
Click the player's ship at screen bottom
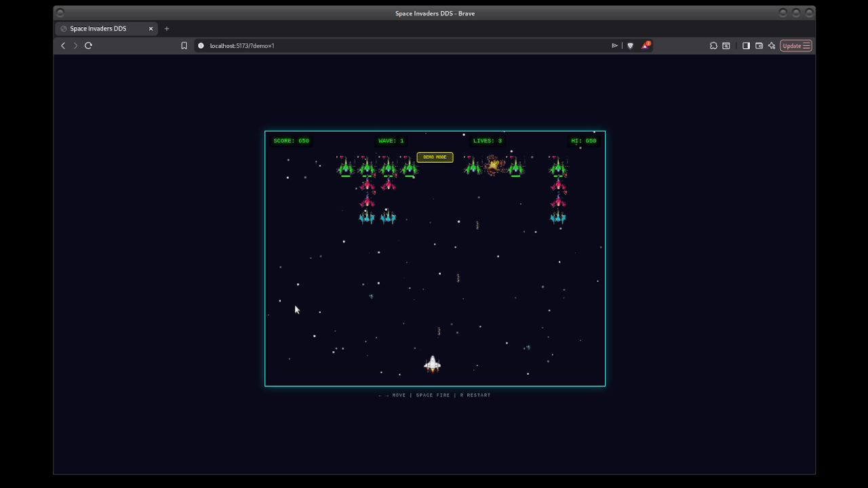tap(433, 365)
